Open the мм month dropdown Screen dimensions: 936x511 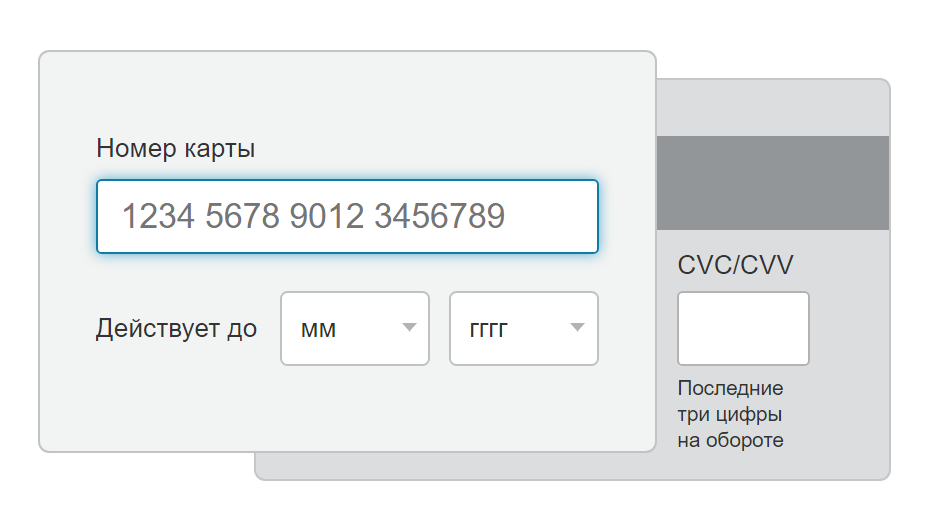(x=355, y=328)
